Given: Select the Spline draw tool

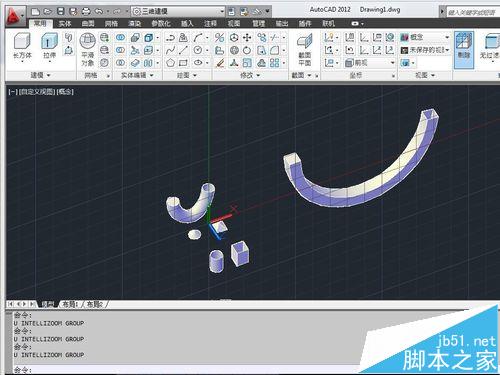Looking at the screenshot, I should [x=170, y=50].
